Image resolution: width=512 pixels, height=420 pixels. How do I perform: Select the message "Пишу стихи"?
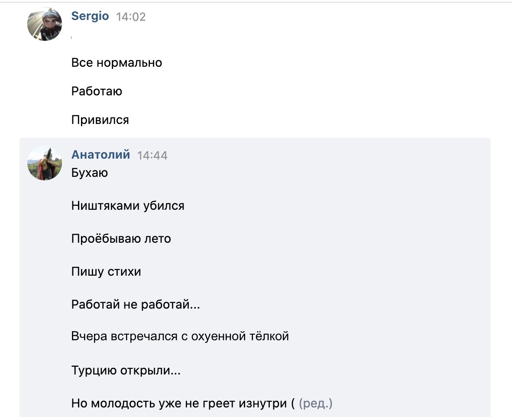[x=106, y=272]
